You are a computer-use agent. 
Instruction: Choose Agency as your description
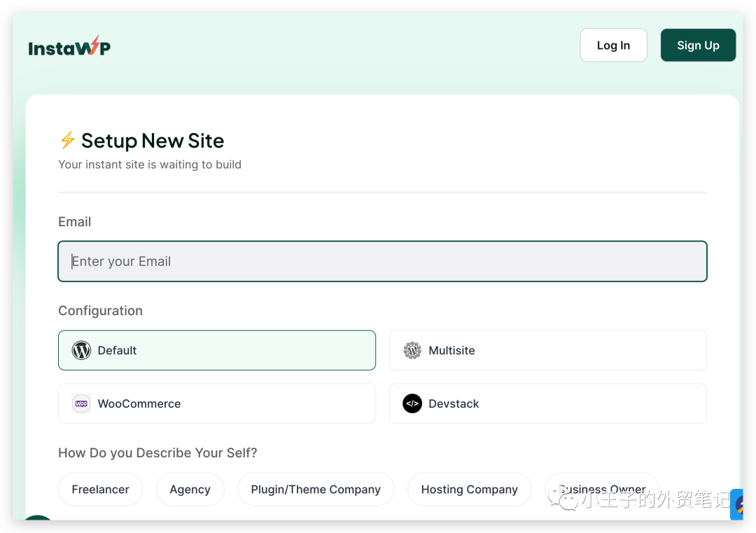pyautogui.click(x=190, y=490)
